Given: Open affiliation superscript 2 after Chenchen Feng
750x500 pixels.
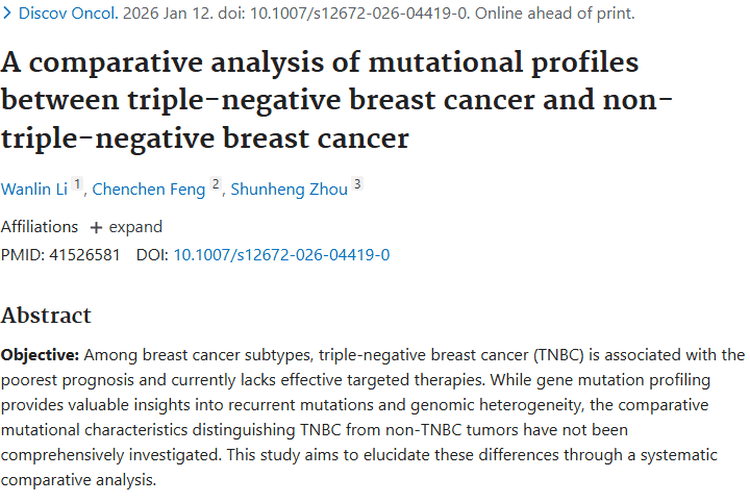Looking at the screenshot, I should pos(215,185).
